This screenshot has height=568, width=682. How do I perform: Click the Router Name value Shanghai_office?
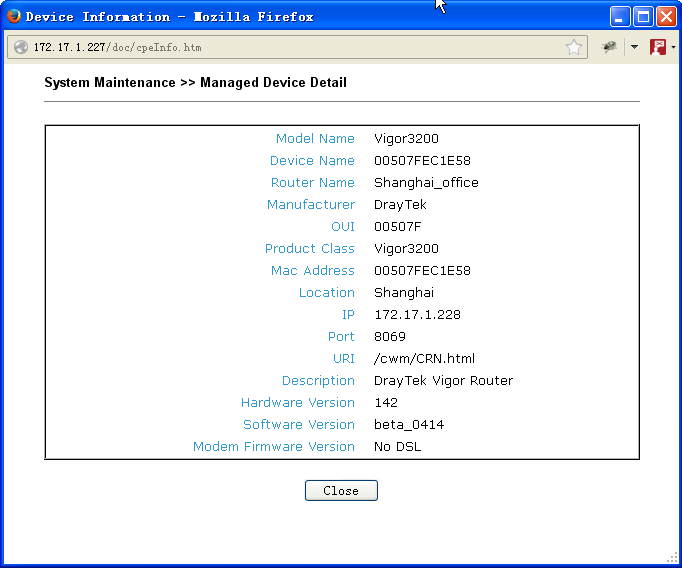(426, 183)
